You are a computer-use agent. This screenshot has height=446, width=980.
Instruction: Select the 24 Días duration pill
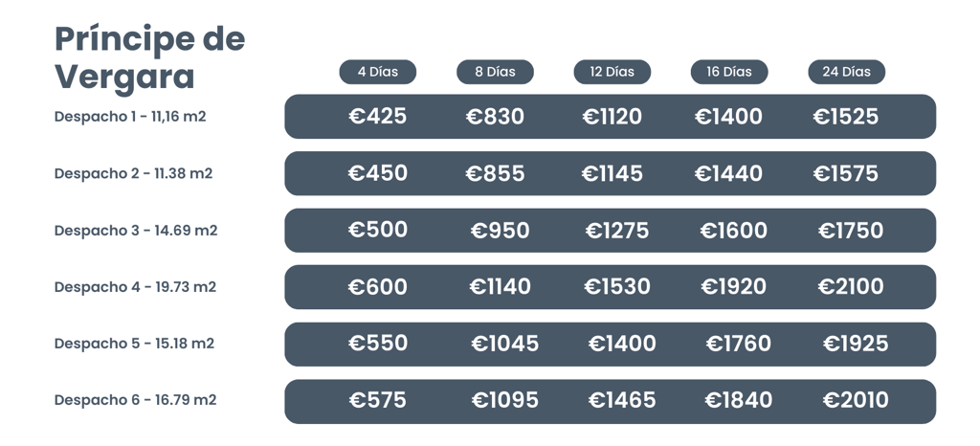tap(846, 72)
